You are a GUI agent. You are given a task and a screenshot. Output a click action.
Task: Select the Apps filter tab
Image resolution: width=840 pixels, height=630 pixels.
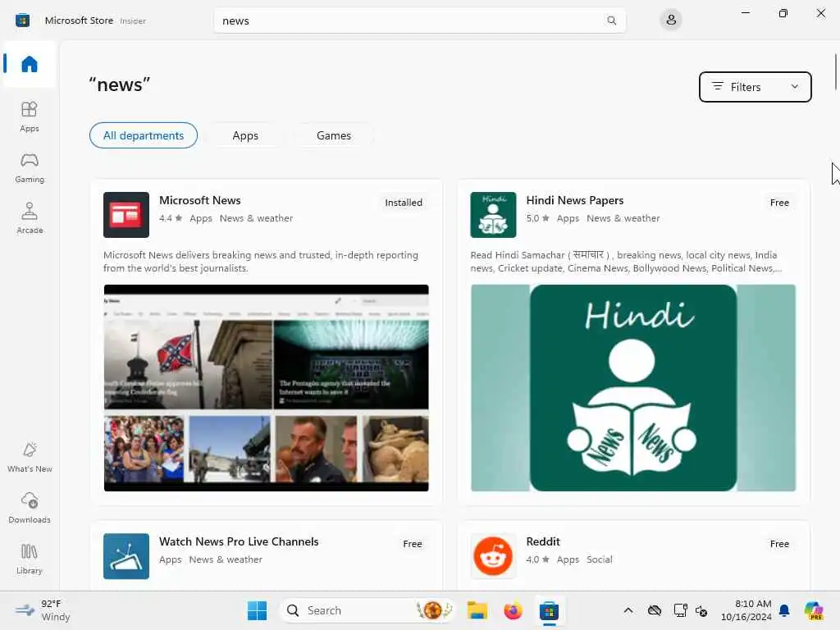[245, 135]
